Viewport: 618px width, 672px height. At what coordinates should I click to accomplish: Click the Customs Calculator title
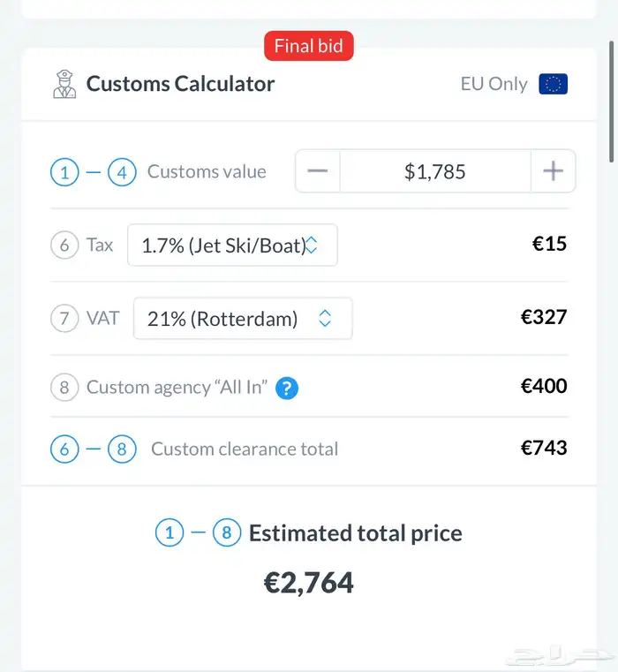click(x=180, y=84)
